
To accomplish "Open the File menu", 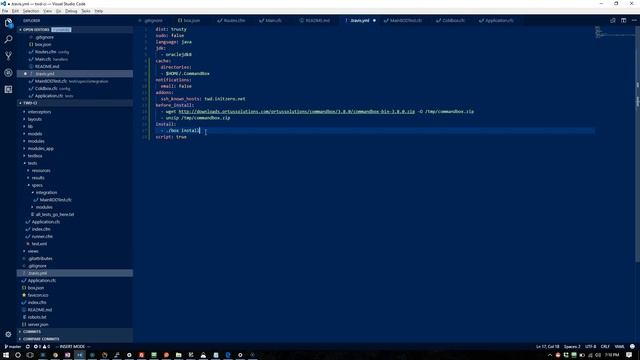I will [x=5, y=11].
